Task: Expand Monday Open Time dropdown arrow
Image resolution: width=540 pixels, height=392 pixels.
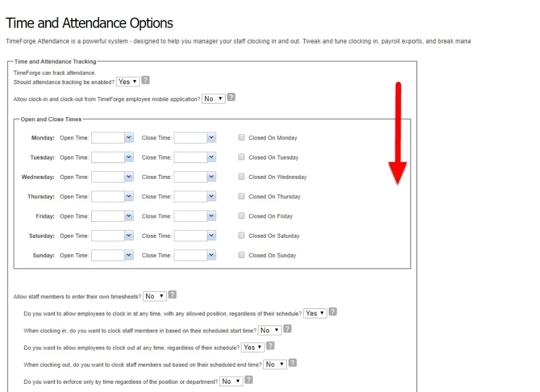Action: point(129,138)
